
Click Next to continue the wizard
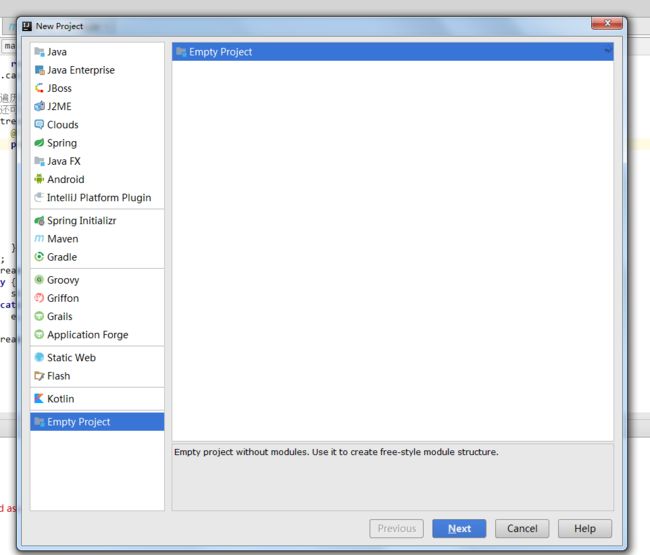459,528
